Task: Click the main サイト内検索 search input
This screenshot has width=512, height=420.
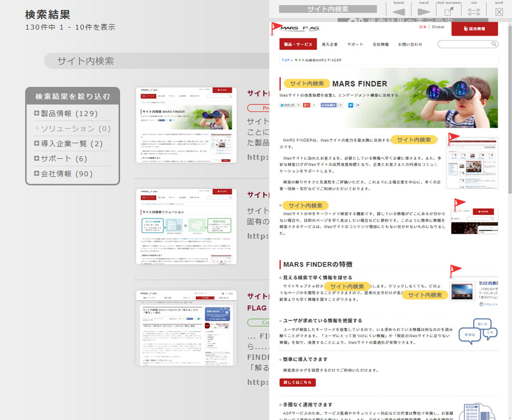Action: (157, 61)
